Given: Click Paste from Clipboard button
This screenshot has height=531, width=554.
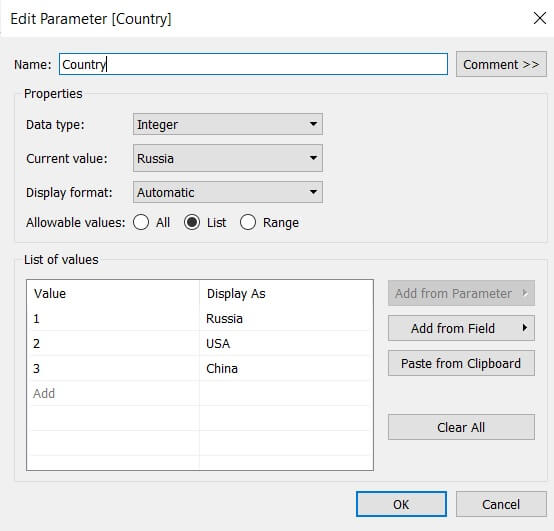Looking at the screenshot, I should pos(461,363).
